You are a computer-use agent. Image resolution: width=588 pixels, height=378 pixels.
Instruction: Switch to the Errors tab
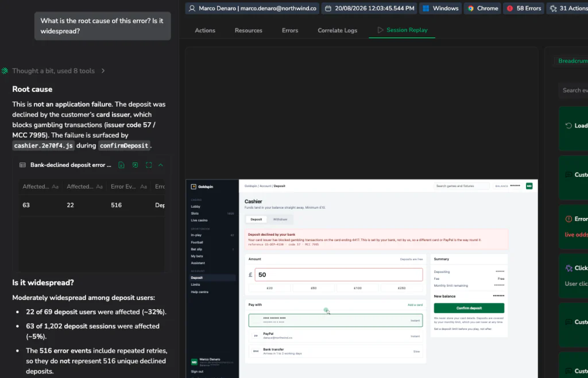point(290,30)
